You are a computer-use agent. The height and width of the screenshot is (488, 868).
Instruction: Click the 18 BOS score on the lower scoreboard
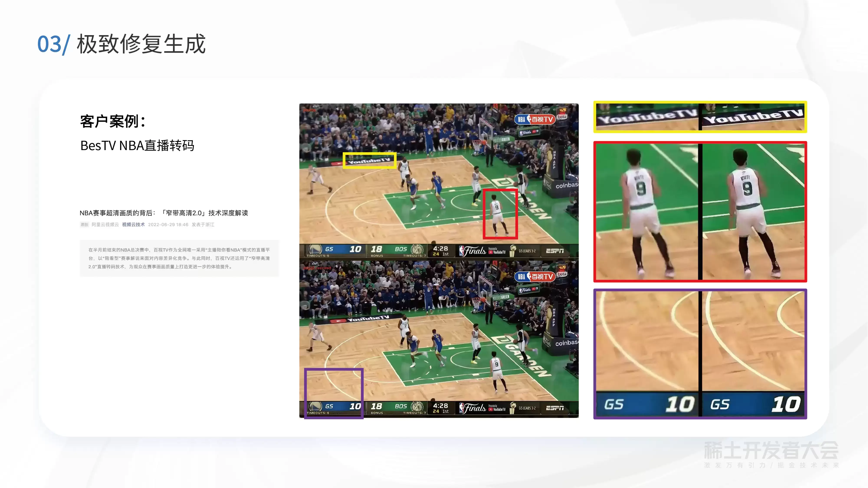coord(389,406)
